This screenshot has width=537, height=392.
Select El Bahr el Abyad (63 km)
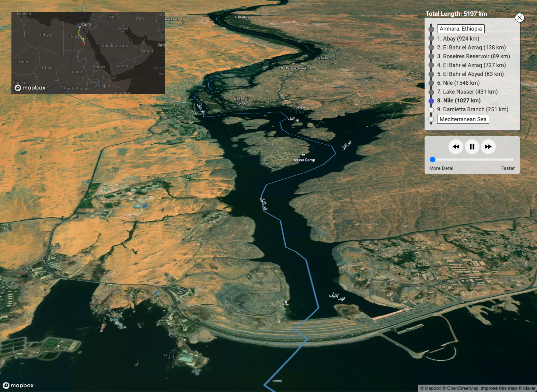tap(470, 74)
